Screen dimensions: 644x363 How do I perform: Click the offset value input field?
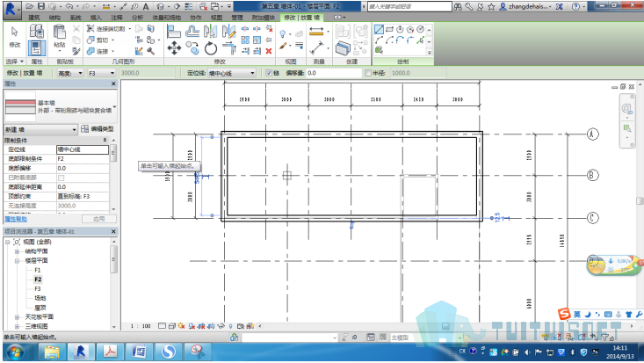334,73
